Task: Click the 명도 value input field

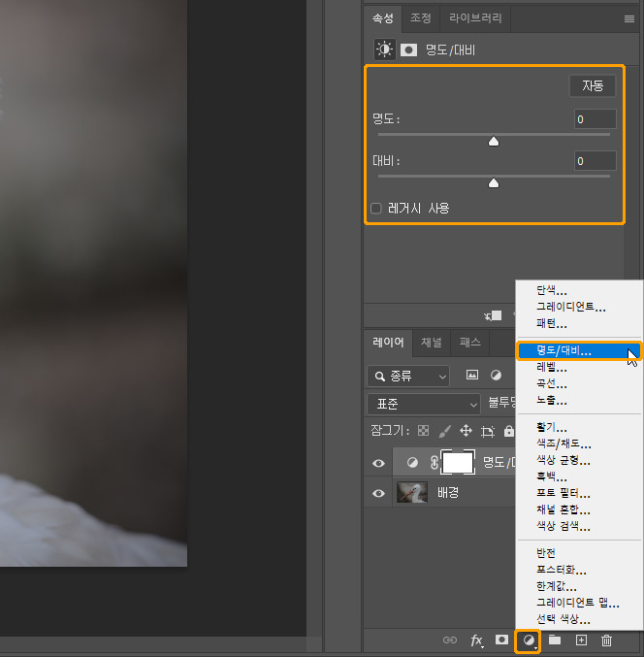Action: tap(595, 119)
